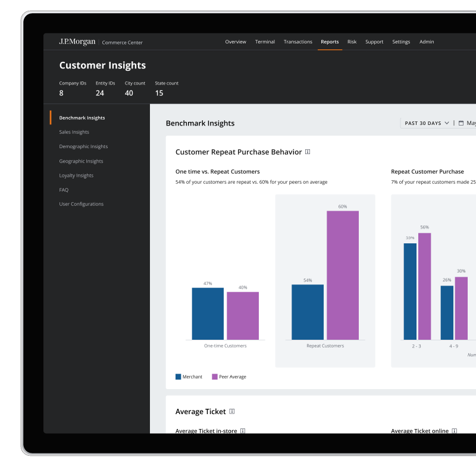Click the One-time Customers merchant bar

(208, 314)
